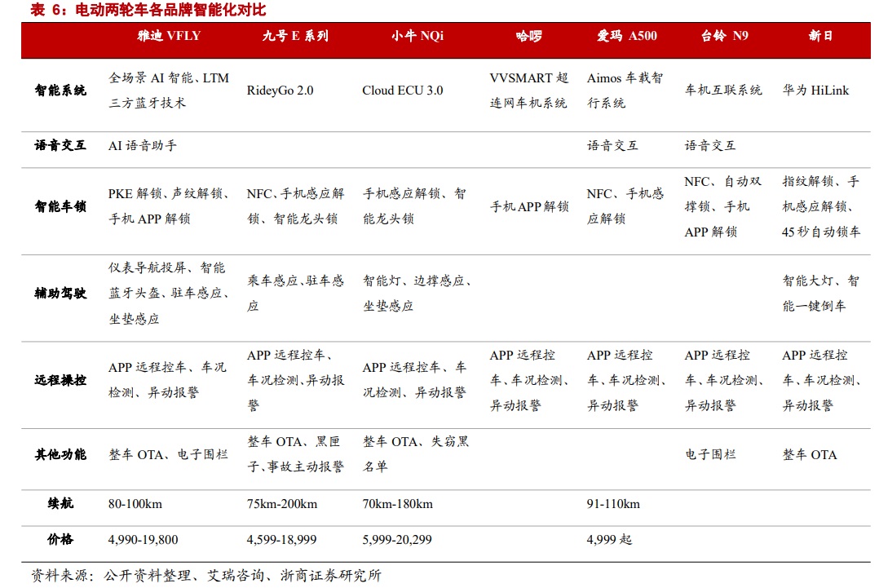
Task: Click 语音交互 cell under 台铃 N9
Action: (x=709, y=146)
